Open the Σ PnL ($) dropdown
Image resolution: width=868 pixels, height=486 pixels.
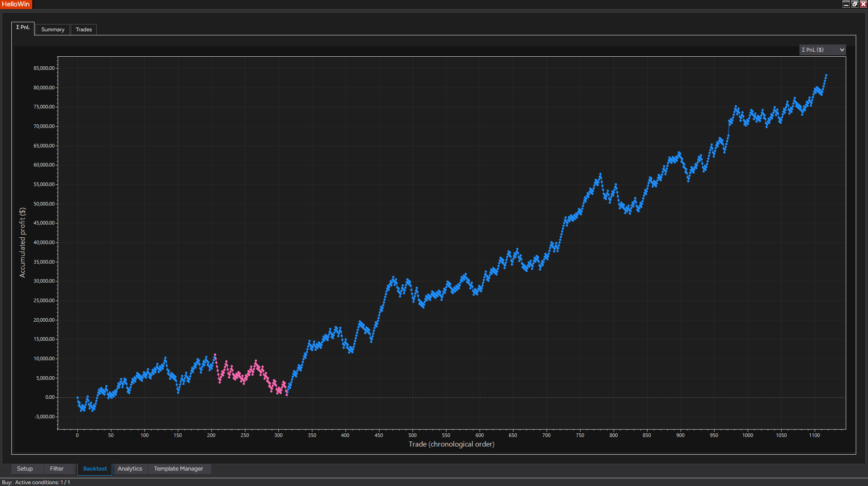coord(823,50)
